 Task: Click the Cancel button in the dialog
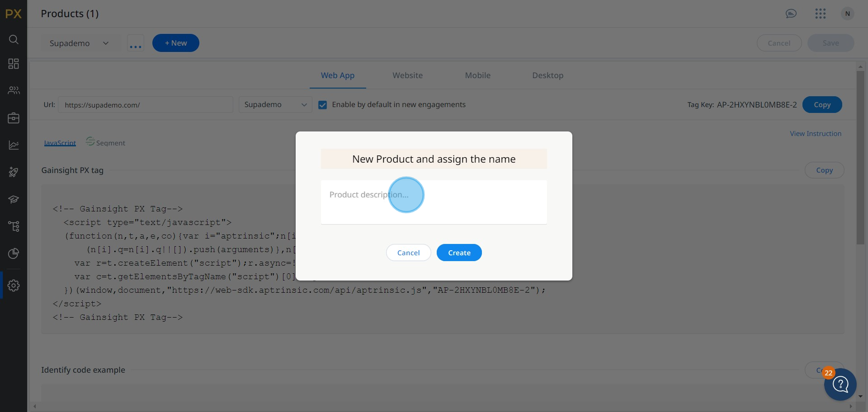409,253
